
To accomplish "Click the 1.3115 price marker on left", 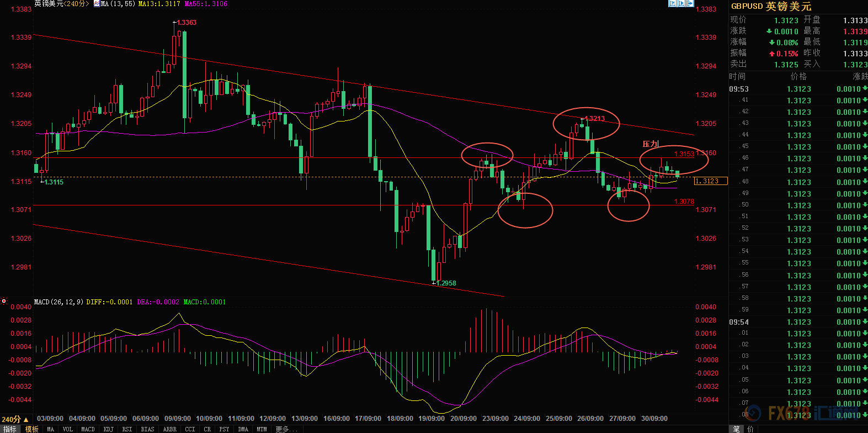I will (x=54, y=182).
